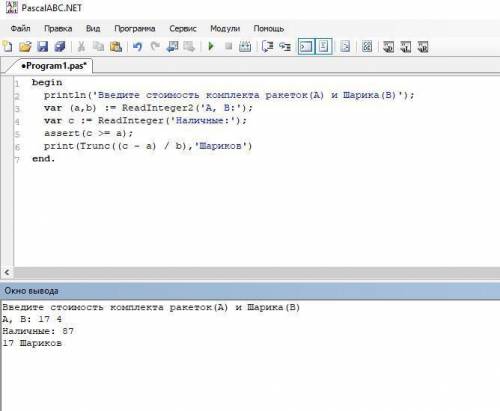Click the compile program icon
The height and width of the screenshot is (411, 500).
pyautogui.click(x=245, y=46)
